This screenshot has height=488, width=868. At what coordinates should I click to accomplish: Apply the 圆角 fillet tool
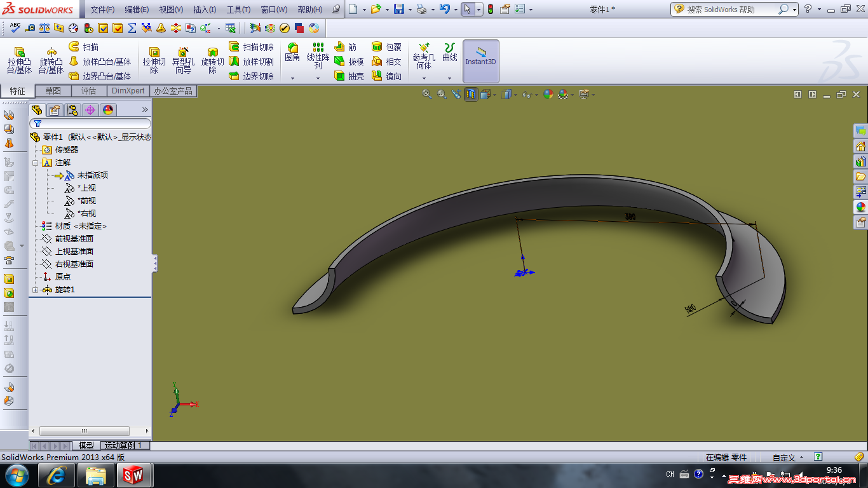(x=292, y=53)
